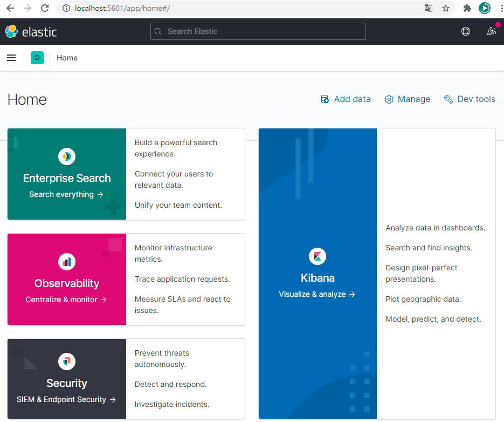The image size is (504, 422).
Task: Click 'Prevent threats autonomously.' text
Action: (162, 358)
